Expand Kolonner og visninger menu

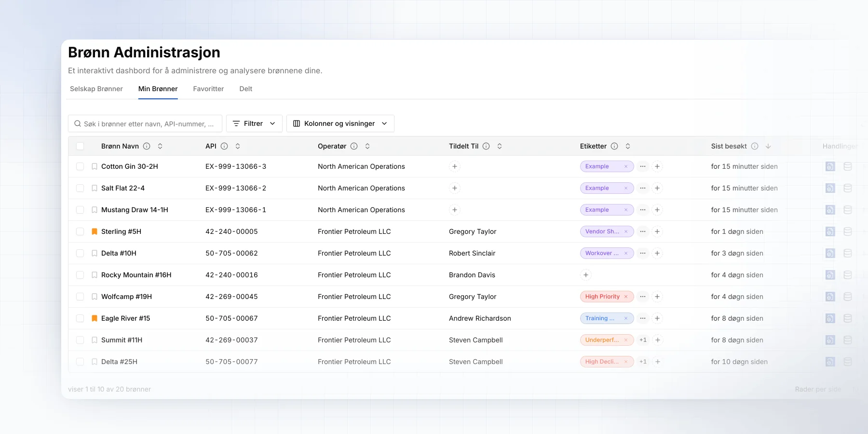[340, 123]
